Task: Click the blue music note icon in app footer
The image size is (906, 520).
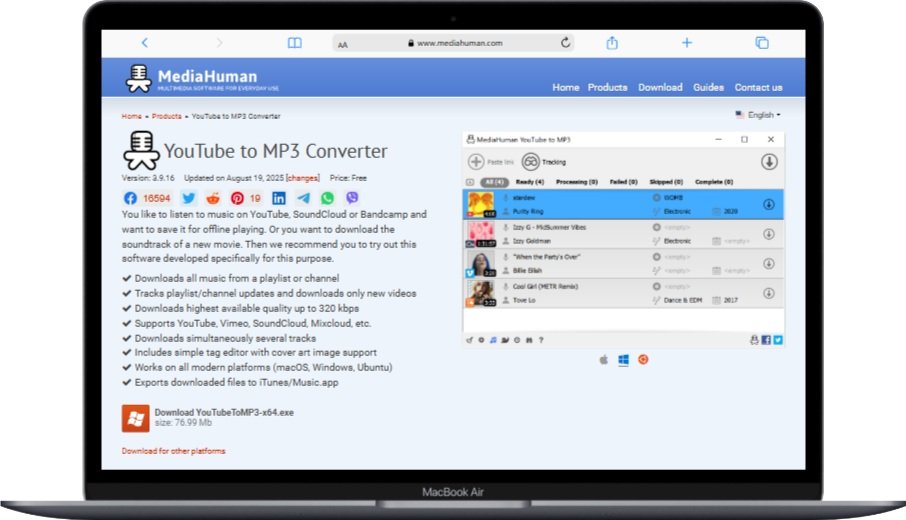Action: click(493, 340)
